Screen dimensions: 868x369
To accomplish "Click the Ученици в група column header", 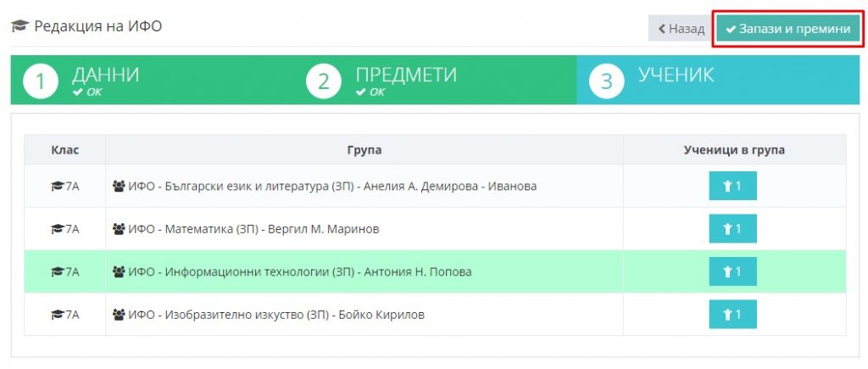I will (x=734, y=149).
